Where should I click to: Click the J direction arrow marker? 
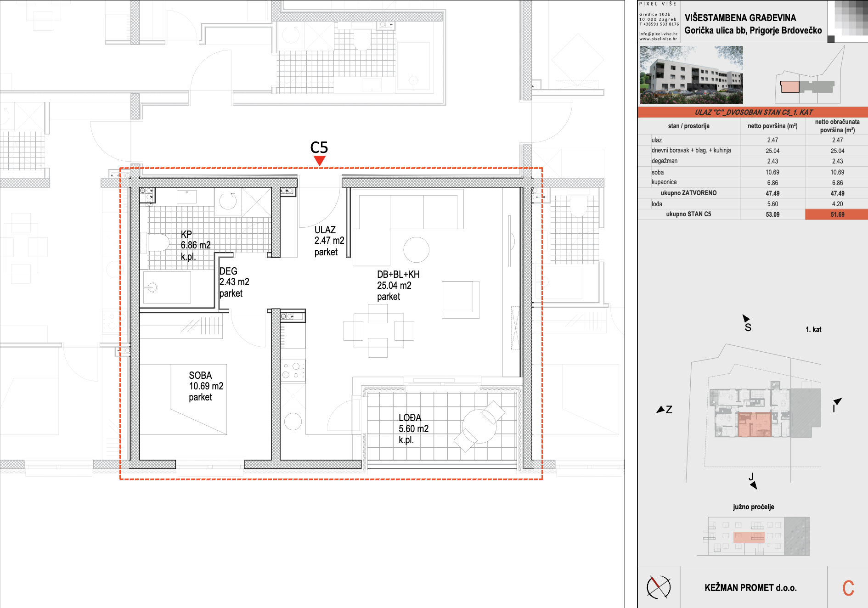coord(753,484)
